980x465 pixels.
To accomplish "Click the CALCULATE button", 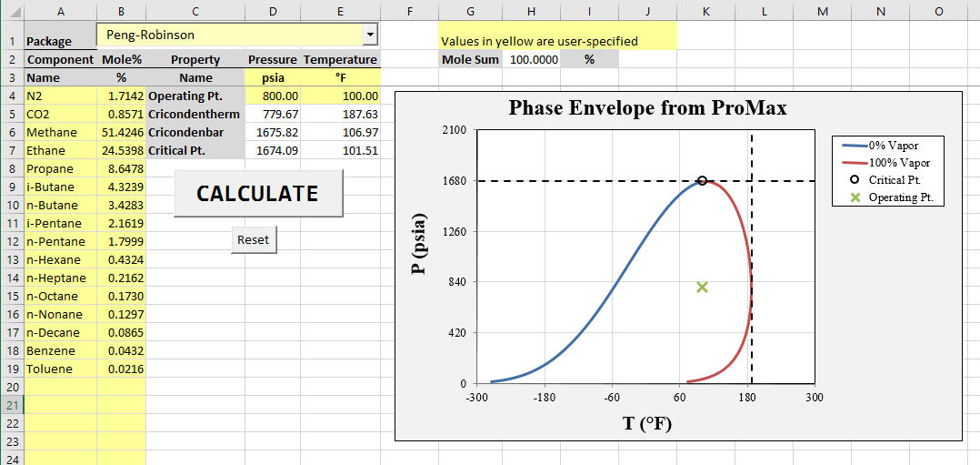I will click(x=258, y=194).
